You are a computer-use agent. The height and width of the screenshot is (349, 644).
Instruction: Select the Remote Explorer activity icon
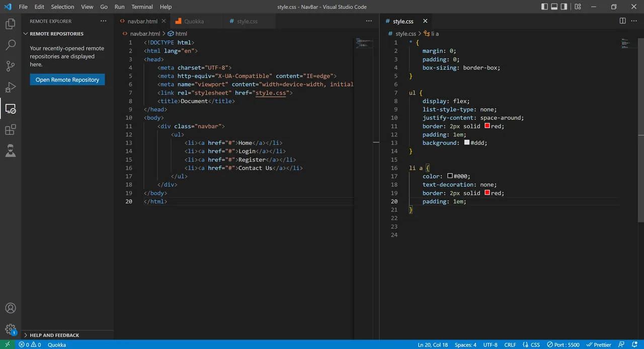pyautogui.click(x=11, y=109)
